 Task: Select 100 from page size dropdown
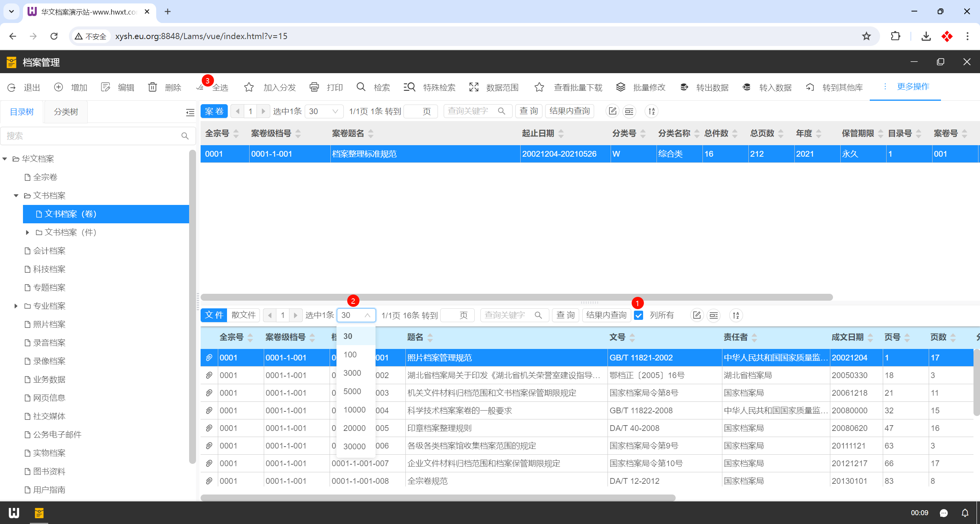tap(350, 355)
